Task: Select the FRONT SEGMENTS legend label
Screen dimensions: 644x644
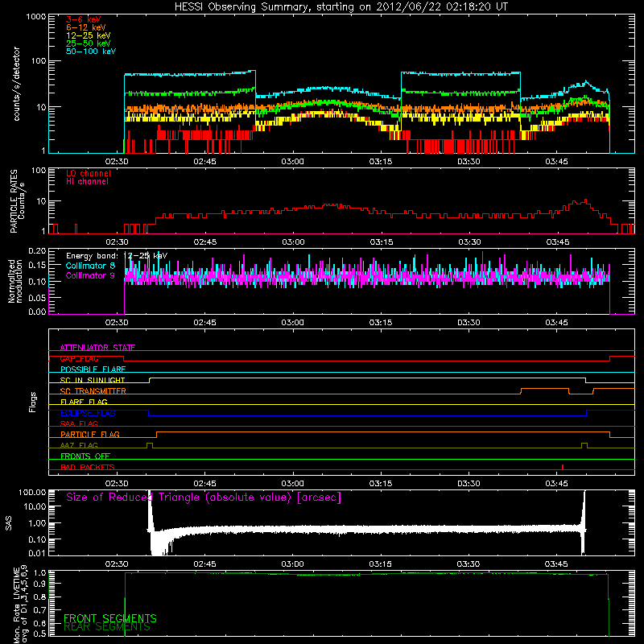Action: click(x=110, y=618)
